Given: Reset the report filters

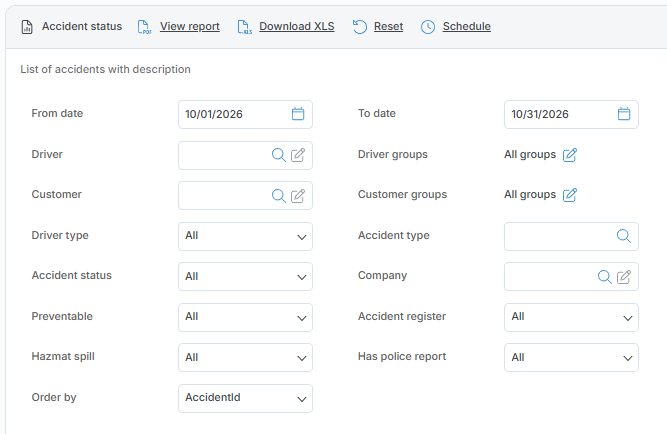Looking at the screenshot, I should [x=388, y=26].
